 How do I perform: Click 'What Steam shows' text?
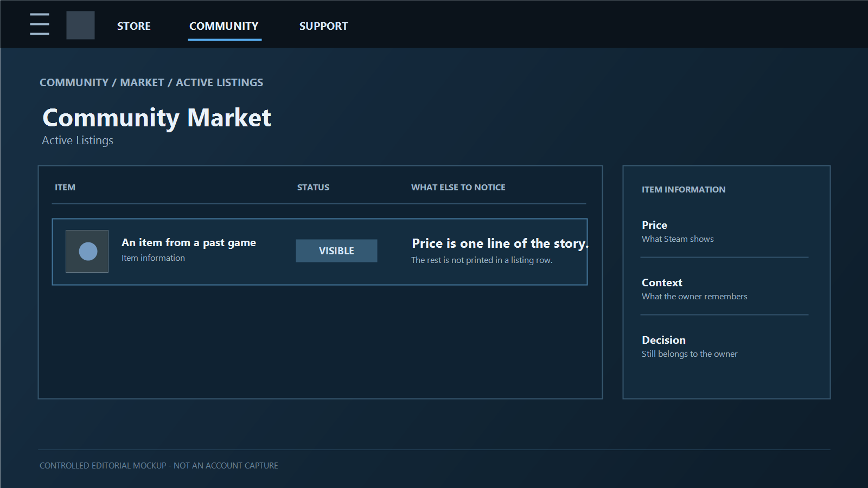coord(678,239)
